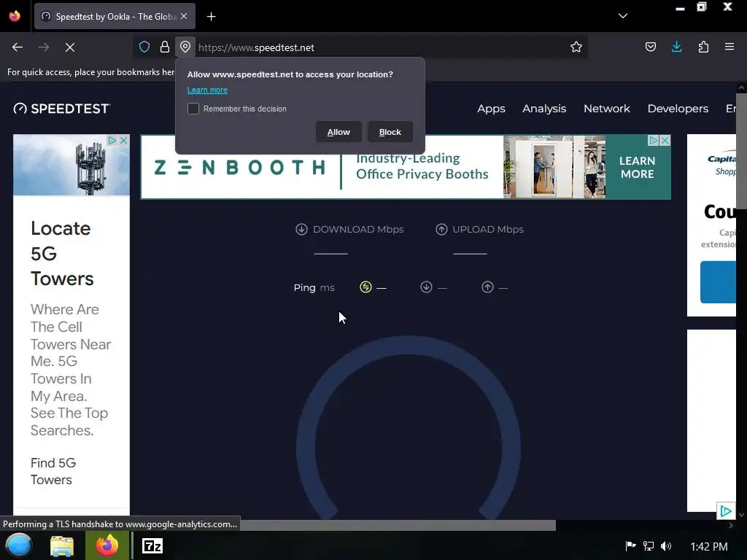Select the Speedtest by Ookla tab
Viewport: 747px width, 560px height.
pyautogui.click(x=115, y=16)
